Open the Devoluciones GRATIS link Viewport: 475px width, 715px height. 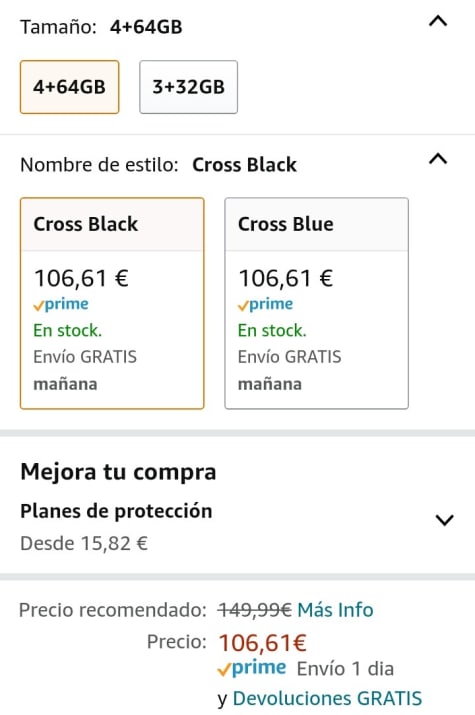coord(327,698)
